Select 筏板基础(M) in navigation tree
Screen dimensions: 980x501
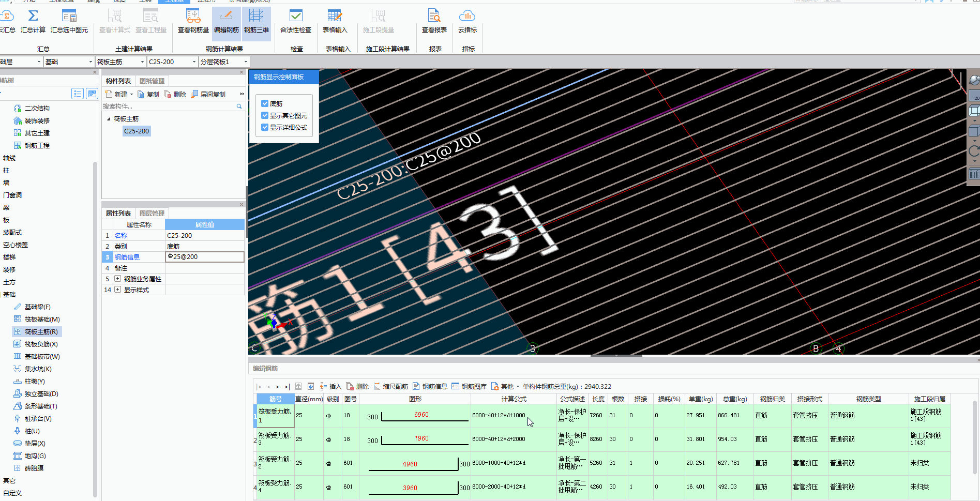(42, 320)
